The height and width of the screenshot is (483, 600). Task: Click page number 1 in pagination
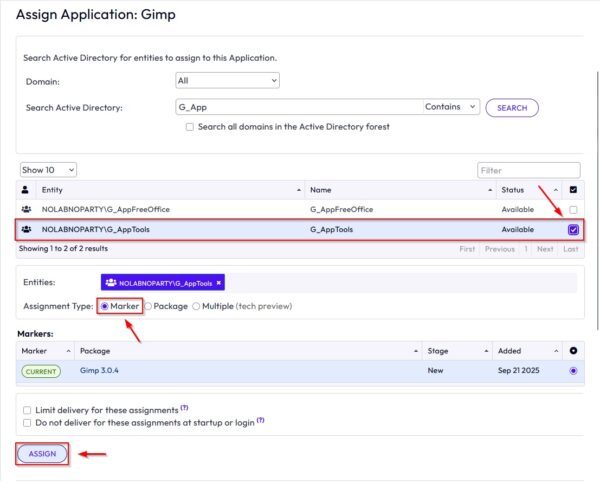[x=526, y=249]
